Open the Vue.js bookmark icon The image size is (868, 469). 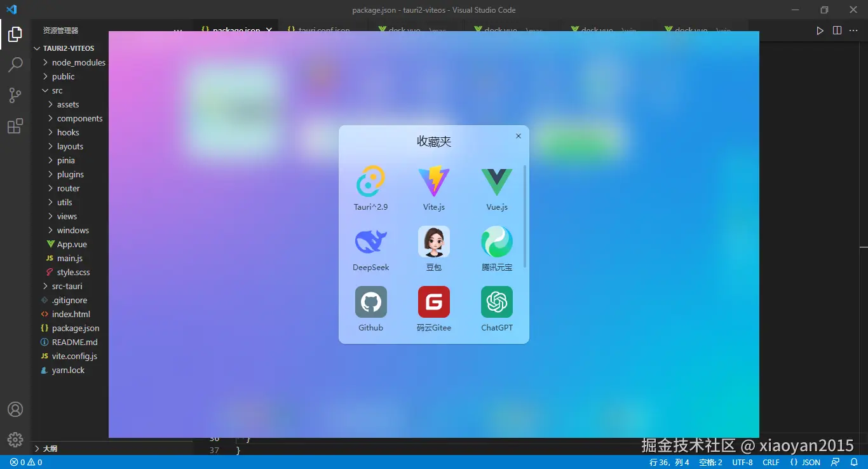[496, 182]
